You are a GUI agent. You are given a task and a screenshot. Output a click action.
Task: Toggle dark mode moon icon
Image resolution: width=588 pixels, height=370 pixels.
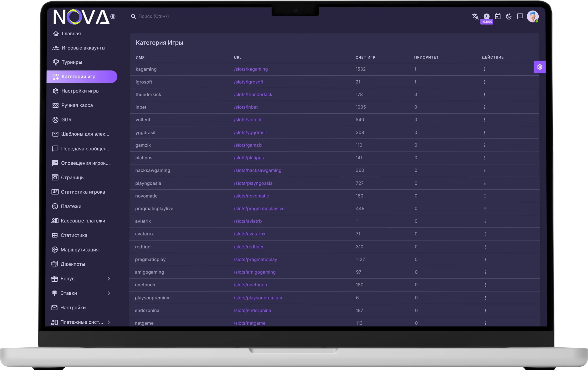click(x=509, y=16)
